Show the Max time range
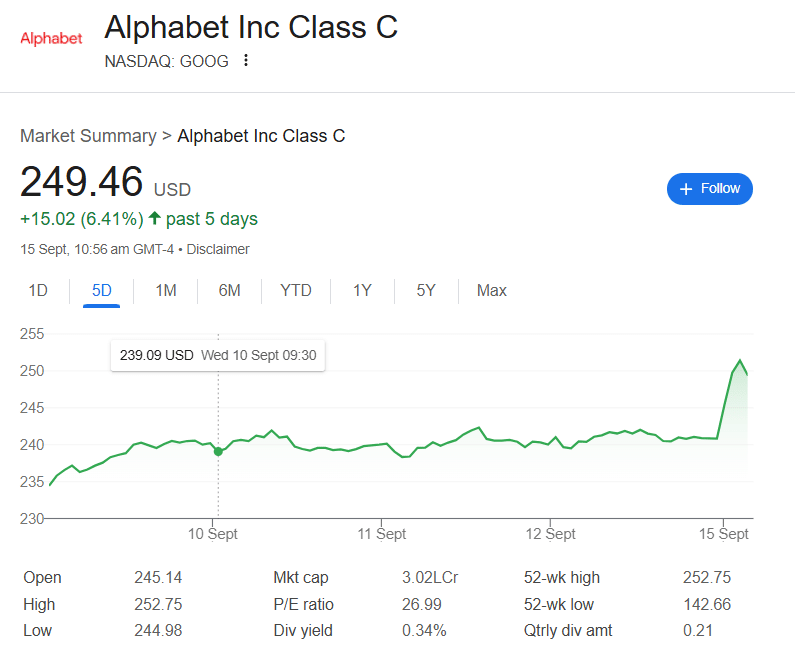The image size is (795, 655). coord(491,290)
